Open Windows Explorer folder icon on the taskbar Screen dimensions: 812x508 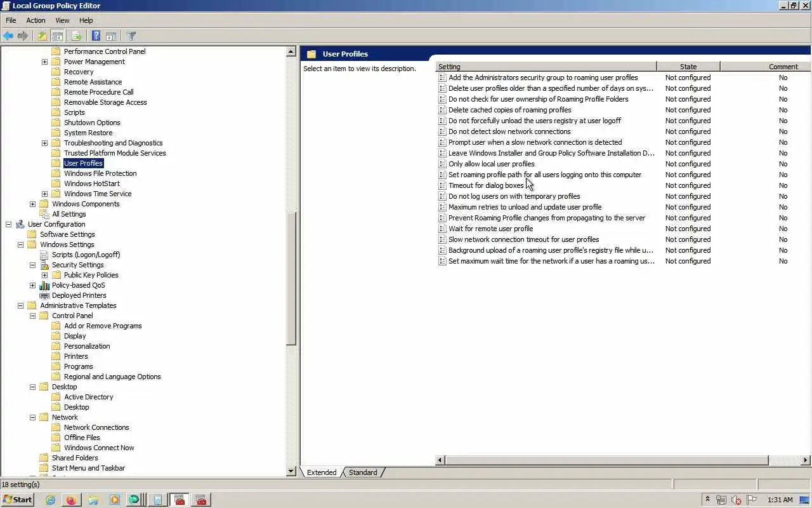point(93,500)
